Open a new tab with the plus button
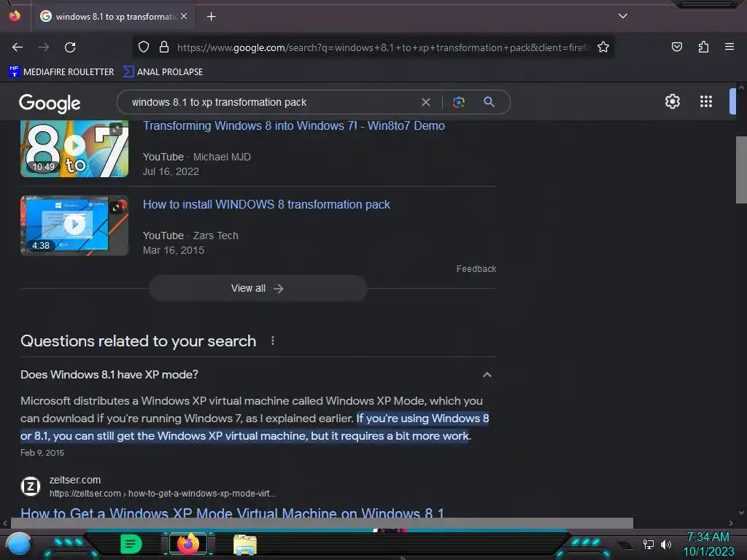This screenshot has width=747, height=560. click(x=211, y=17)
